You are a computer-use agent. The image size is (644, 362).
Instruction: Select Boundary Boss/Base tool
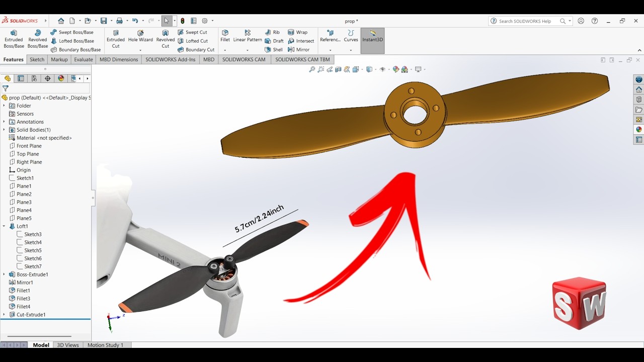75,50
